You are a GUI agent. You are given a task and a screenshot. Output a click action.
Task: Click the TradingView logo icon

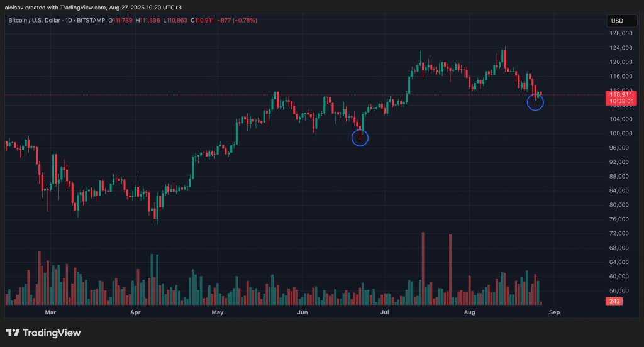(12, 333)
